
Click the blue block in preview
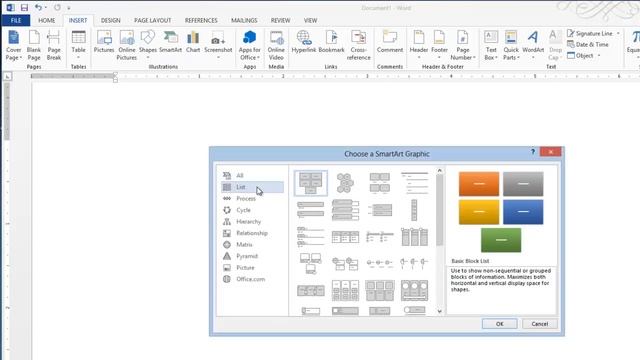tap(523, 212)
